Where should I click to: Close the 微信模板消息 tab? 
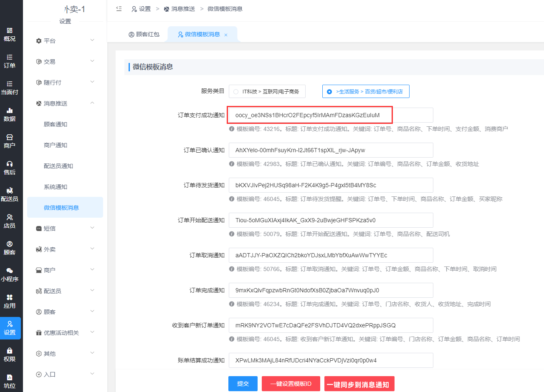(226, 35)
